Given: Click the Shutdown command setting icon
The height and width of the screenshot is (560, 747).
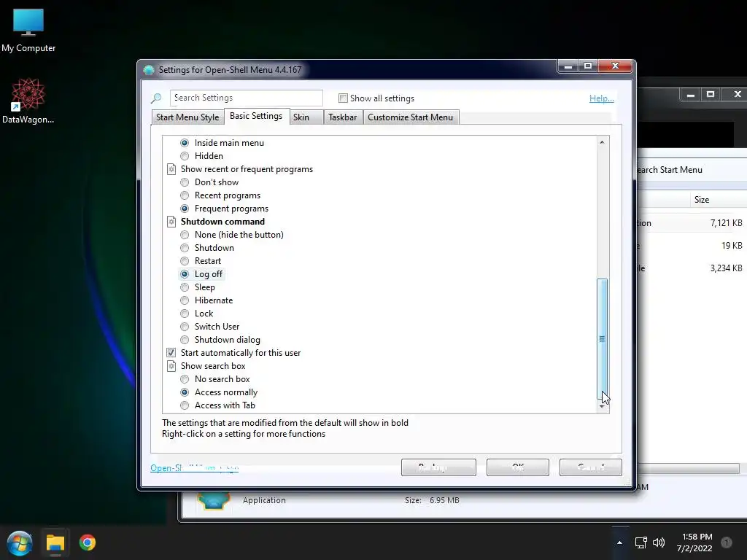Looking at the screenshot, I should 171,222.
